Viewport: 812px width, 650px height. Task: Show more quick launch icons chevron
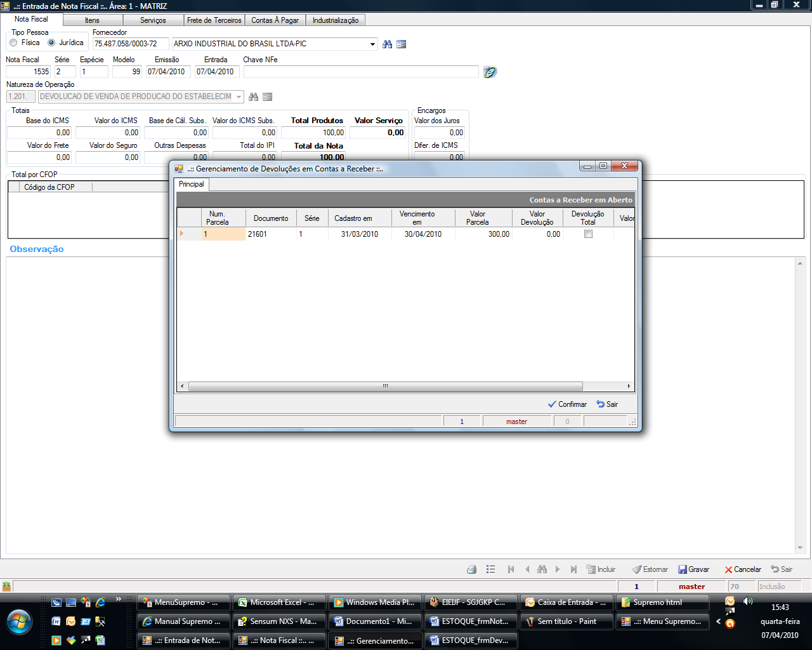118,600
